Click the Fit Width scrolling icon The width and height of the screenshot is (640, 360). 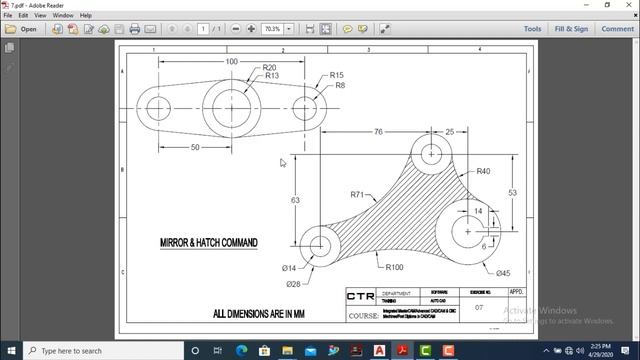pos(310,29)
